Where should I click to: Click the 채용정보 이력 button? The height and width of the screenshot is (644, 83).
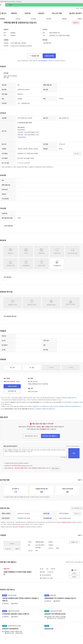pos(74,542)
